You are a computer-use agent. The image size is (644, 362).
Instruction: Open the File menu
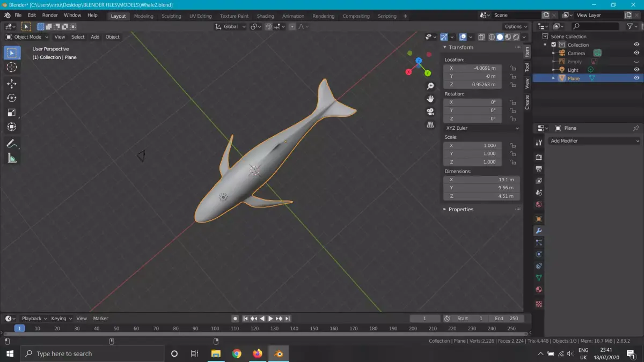pos(18,15)
